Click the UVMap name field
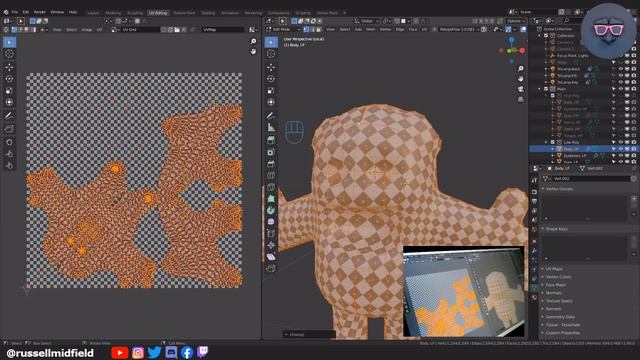Screen dimensions: 640x360 (x=223, y=29)
